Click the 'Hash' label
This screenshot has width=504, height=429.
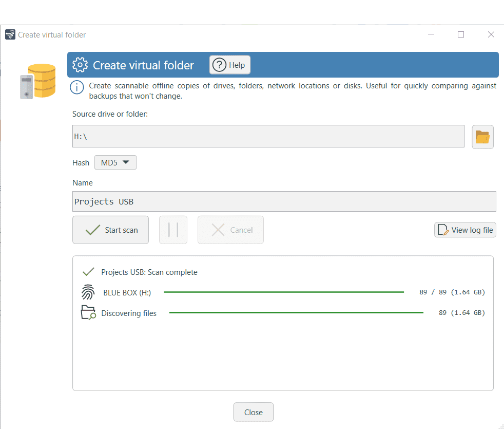coord(81,163)
